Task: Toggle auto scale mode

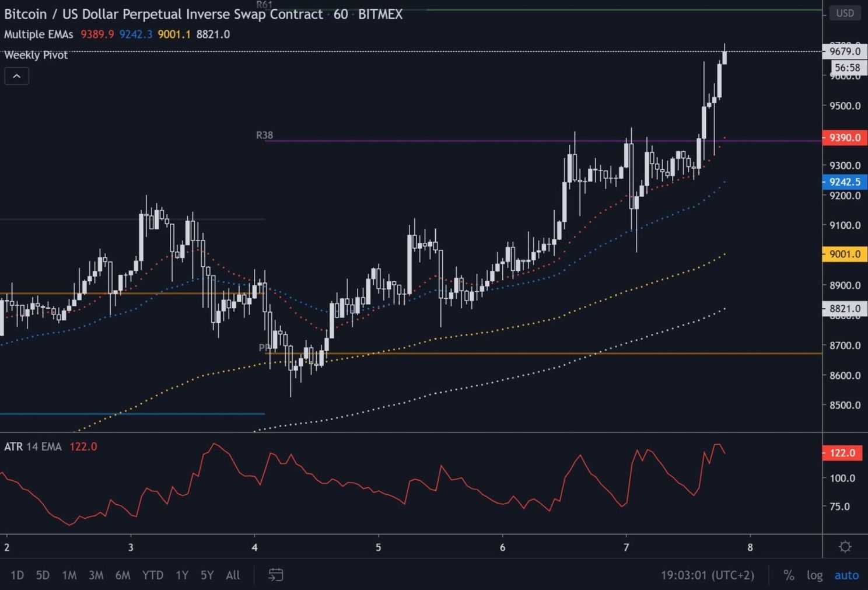Action: point(846,575)
